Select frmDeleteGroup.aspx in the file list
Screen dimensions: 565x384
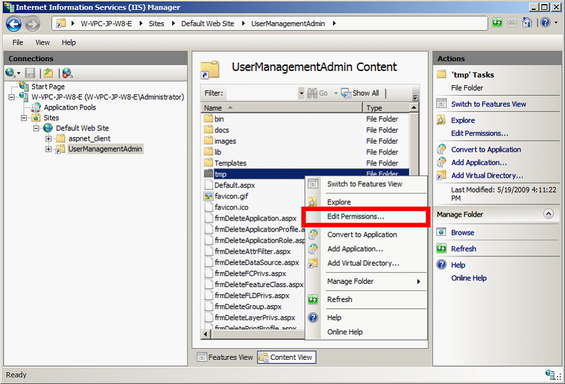point(248,307)
